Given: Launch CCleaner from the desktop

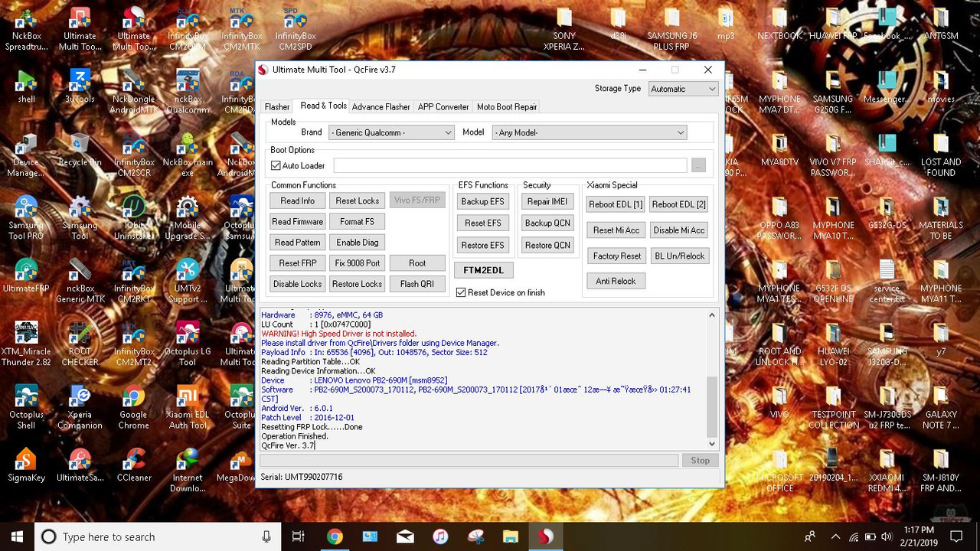Looking at the screenshot, I should 133,465.
